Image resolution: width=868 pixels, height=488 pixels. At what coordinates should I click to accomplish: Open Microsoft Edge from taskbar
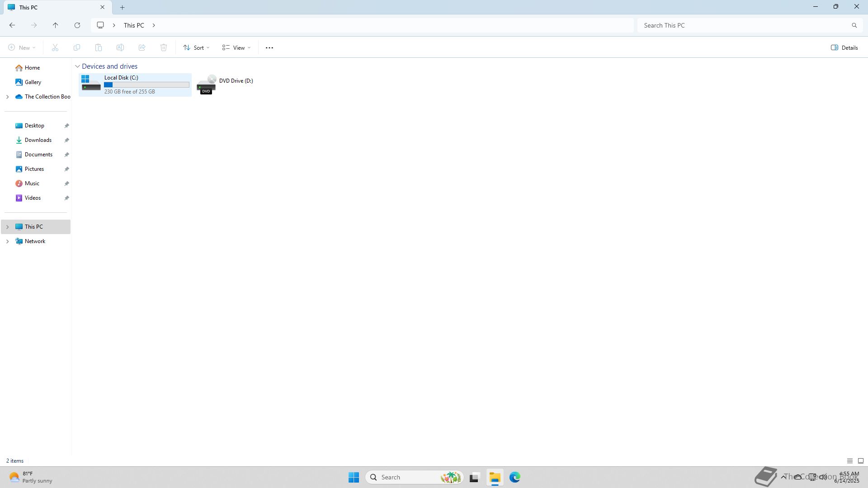click(x=515, y=477)
